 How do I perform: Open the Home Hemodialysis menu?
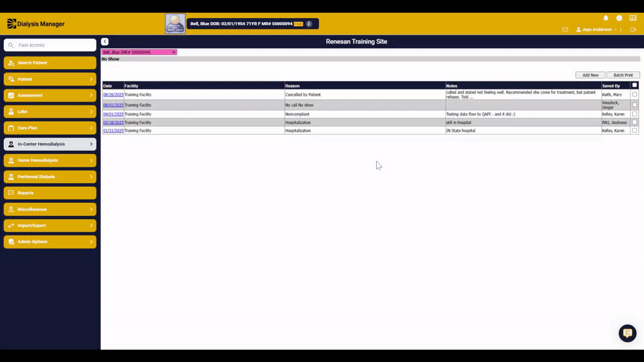click(50, 160)
